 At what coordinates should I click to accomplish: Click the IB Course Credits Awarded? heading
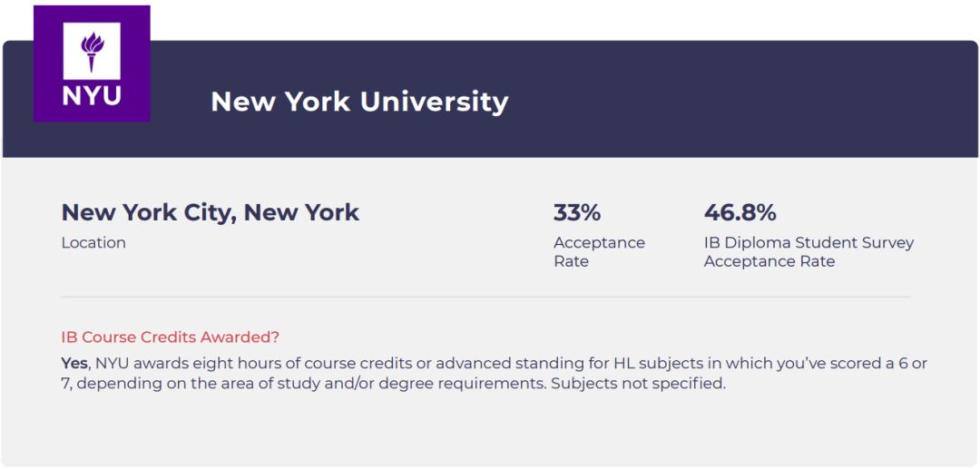[x=170, y=337]
